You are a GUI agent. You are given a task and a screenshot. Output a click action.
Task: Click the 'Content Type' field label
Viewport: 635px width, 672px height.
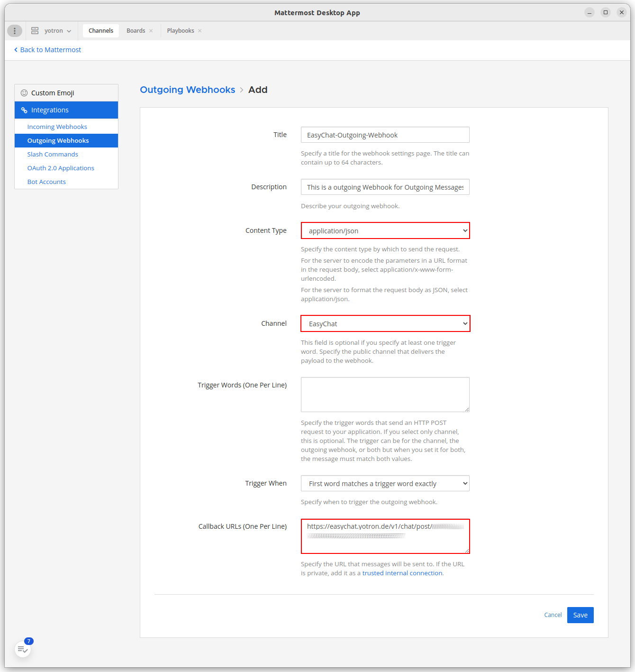coord(266,230)
